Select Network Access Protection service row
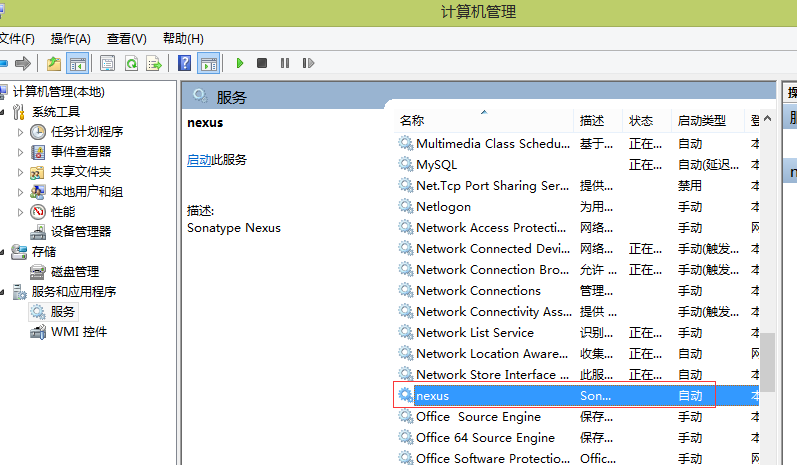The width and height of the screenshot is (797, 465). click(577, 228)
